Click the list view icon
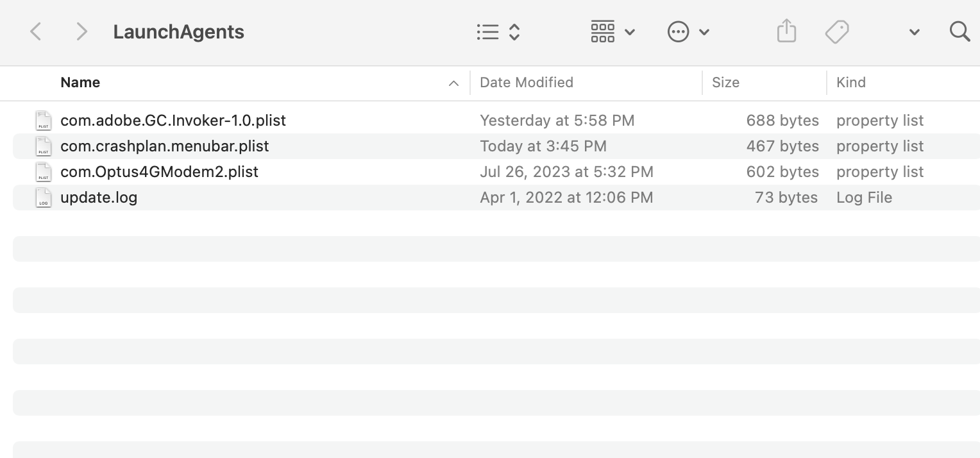 (487, 31)
